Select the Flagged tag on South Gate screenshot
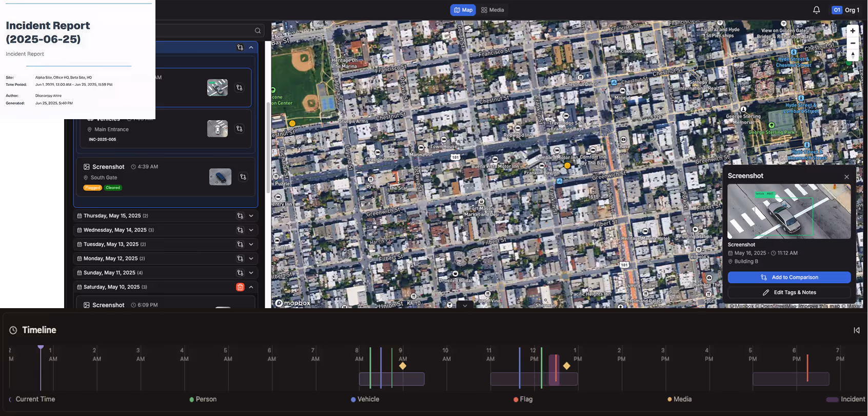This screenshot has height=416, width=868. (x=92, y=187)
